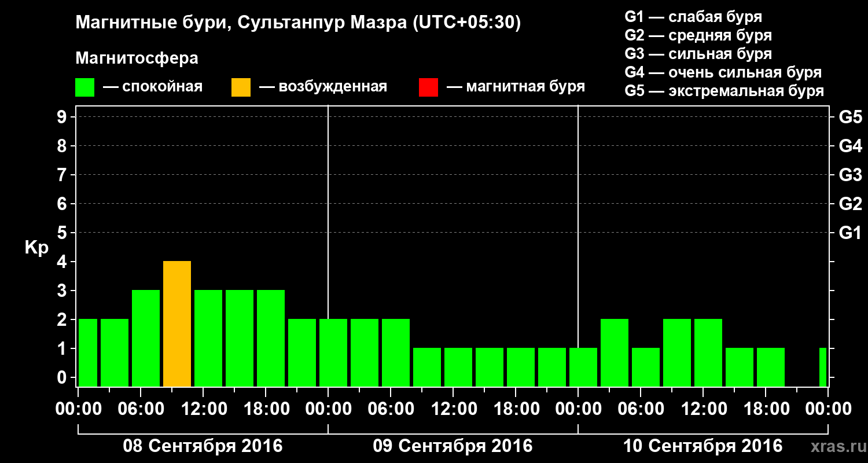
Task: Click the 'G4' mark on right axis
Action: [851, 146]
